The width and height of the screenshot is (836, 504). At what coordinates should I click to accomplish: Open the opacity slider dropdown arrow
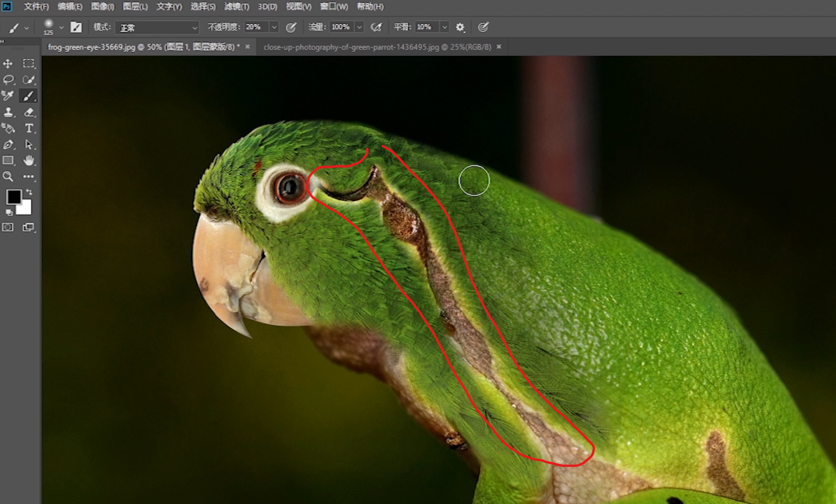tap(274, 27)
